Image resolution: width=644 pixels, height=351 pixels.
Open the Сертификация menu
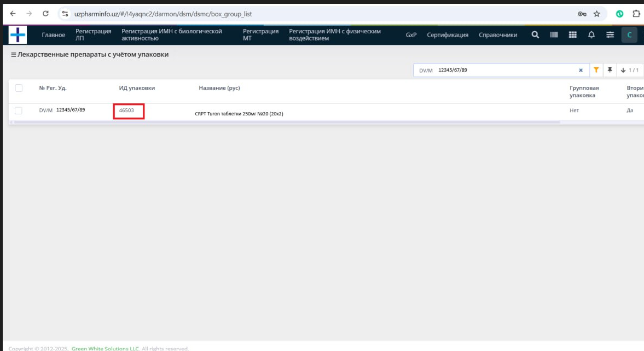pos(447,35)
